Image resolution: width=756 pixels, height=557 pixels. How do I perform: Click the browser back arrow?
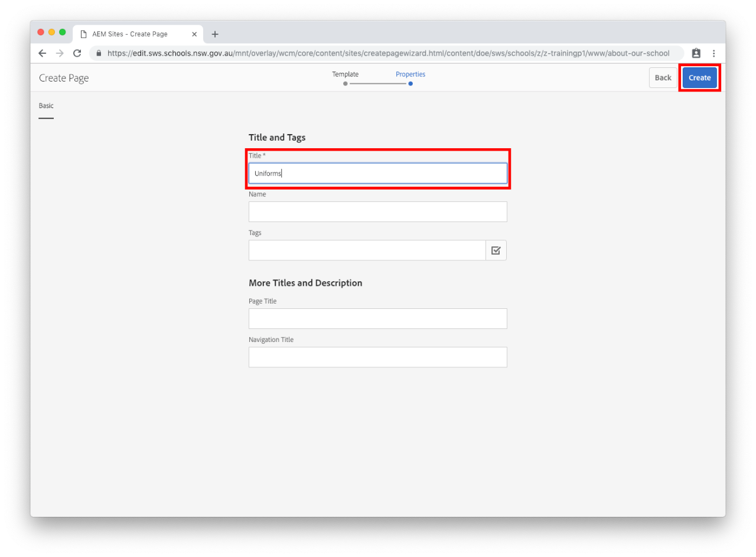tap(42, 53)
